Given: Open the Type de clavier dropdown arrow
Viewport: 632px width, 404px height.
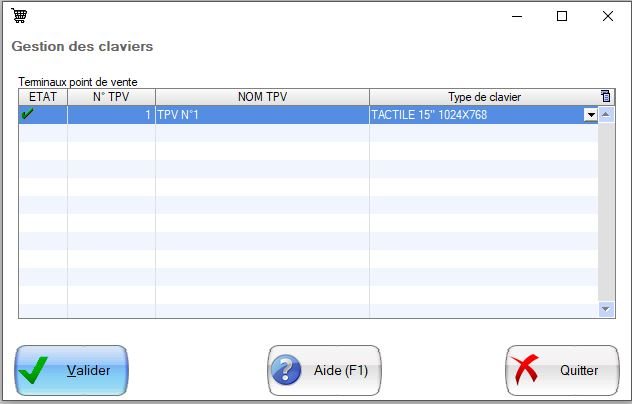Looking at the screenshot, I should tap(590, 115).
